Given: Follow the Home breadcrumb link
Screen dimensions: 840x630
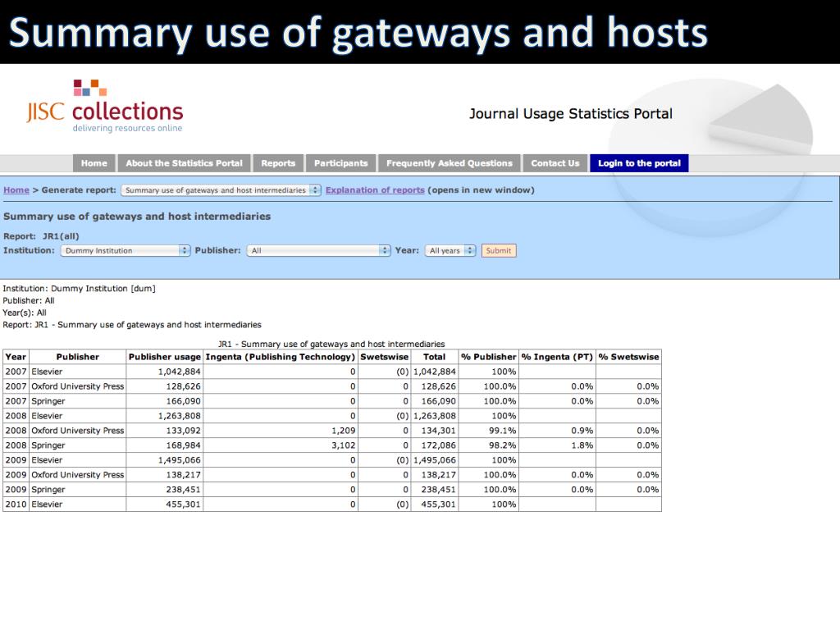Looking at the screenshot, I should (x=16, y=190).
